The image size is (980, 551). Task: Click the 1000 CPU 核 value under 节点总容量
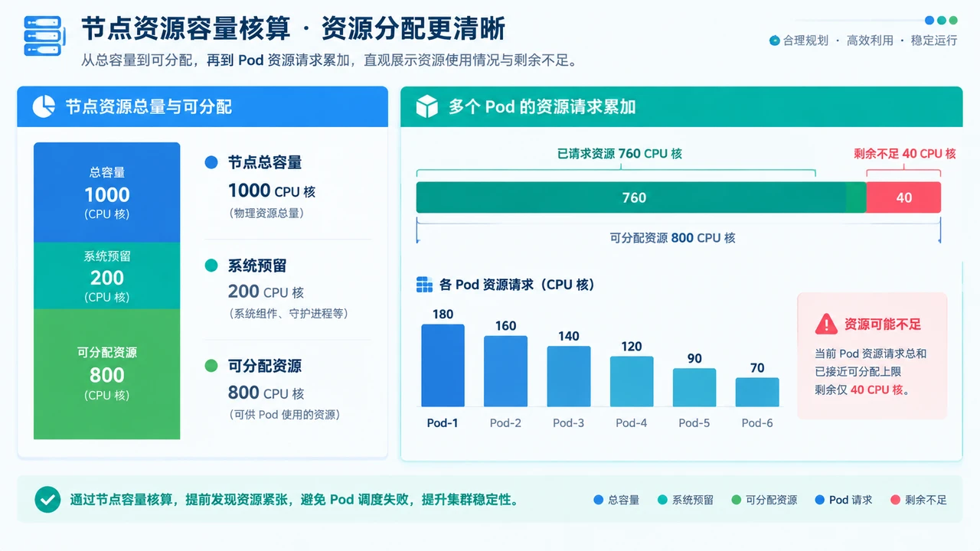pyautogui.click(x=272, y=191)
